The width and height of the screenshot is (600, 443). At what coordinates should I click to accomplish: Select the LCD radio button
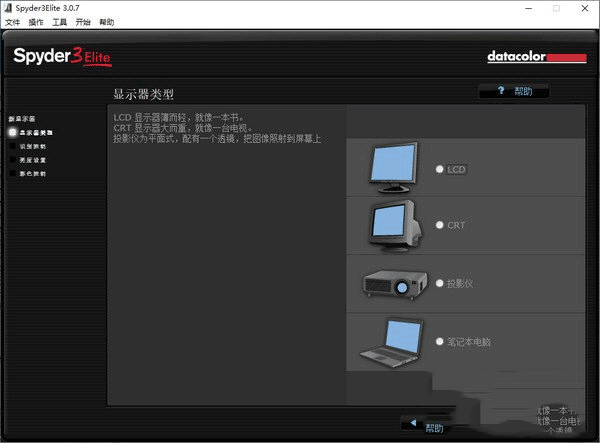pyautogui.click(x=439, y=170)
